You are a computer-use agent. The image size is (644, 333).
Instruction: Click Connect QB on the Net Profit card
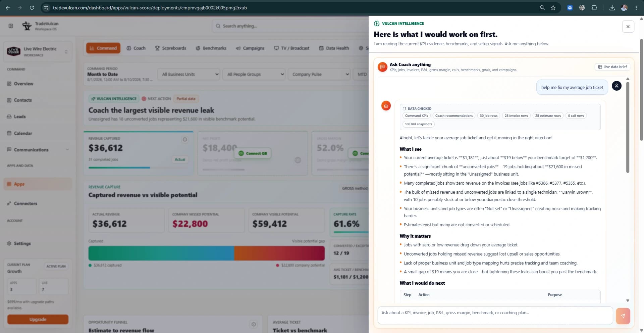(x=253, y=153)
